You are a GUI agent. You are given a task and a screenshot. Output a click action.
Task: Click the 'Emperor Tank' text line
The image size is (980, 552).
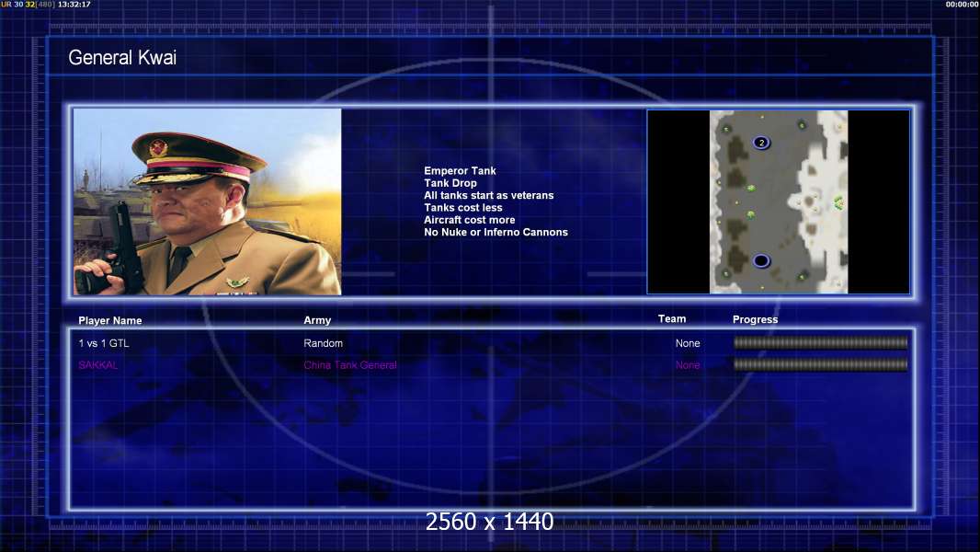(460, 171)
